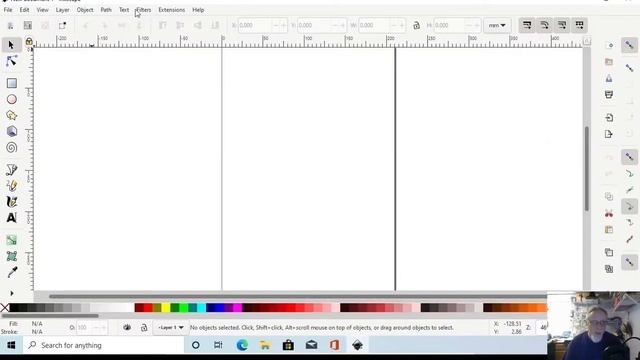Select the Calligraphy tool

[11, 202]
